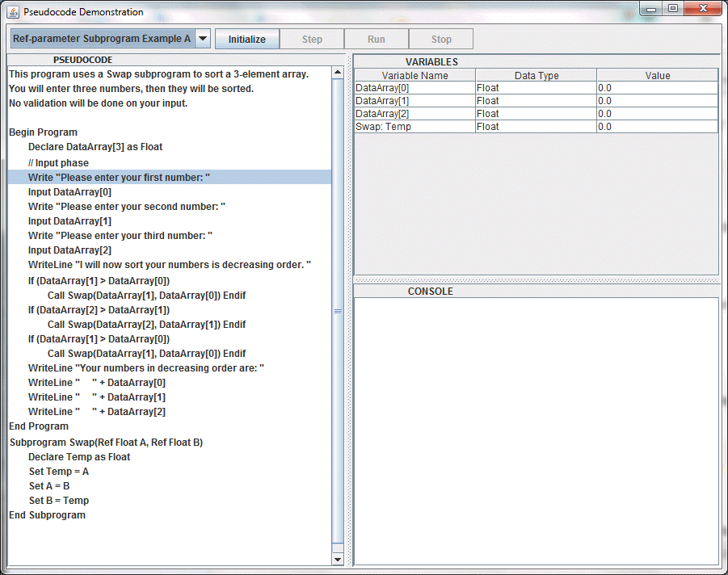Click the Value cell for DataArray[2]
The image size is (728, 575).
[x=657, y=114]
